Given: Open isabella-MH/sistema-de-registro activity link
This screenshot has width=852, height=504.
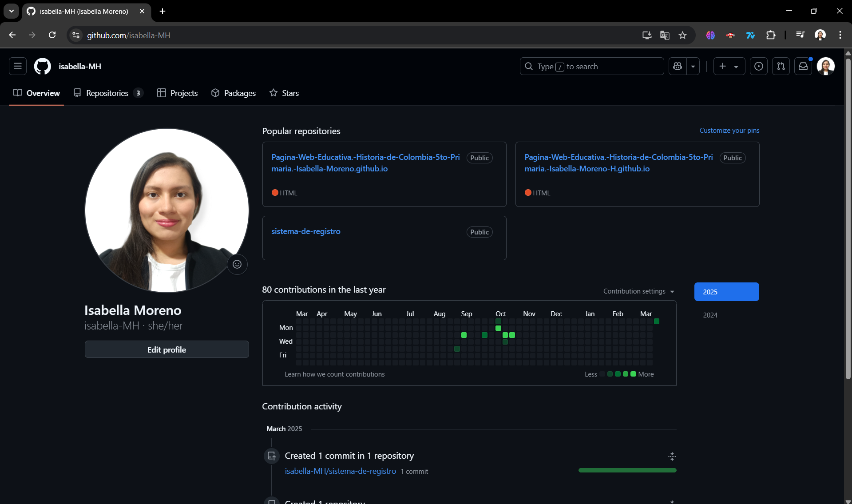Looking at the screenshot, I should (x=340, y=471).
